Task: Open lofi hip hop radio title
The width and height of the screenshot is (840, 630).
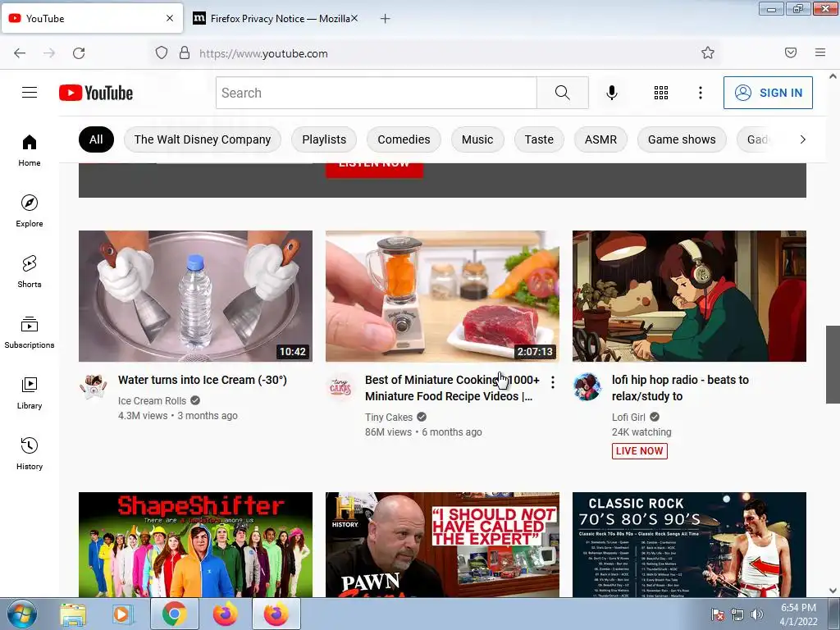Action: [x=680, y=388]
